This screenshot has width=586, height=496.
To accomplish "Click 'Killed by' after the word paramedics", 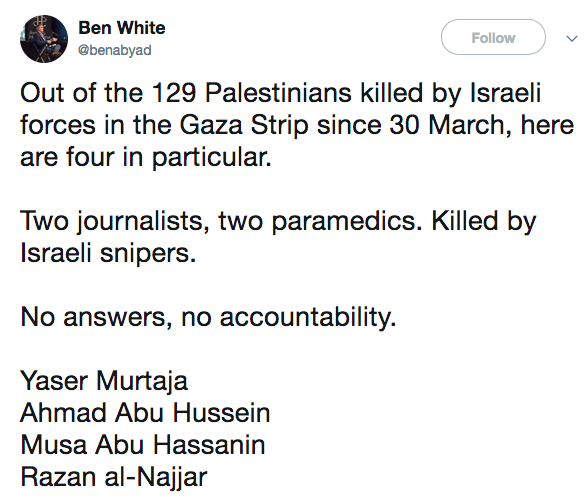I will [484, 221].
